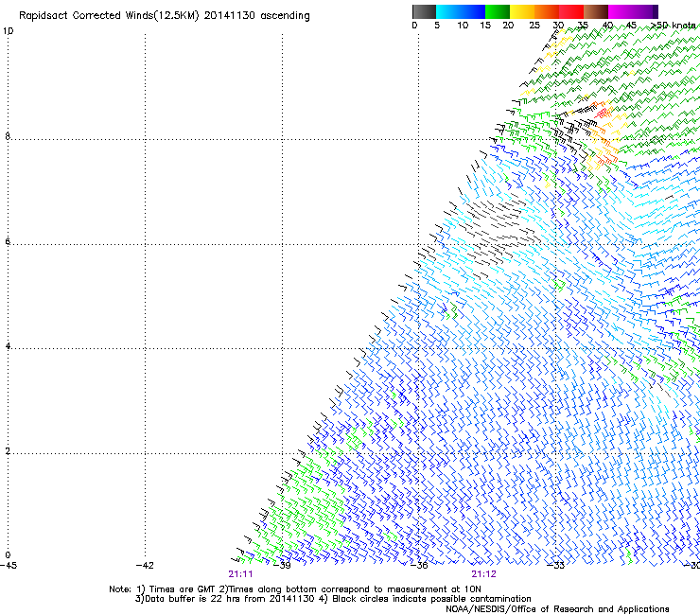The image size is (700, 615).
Task: Click the gray 0-5 knots color swatch
Action: point(424,11)
